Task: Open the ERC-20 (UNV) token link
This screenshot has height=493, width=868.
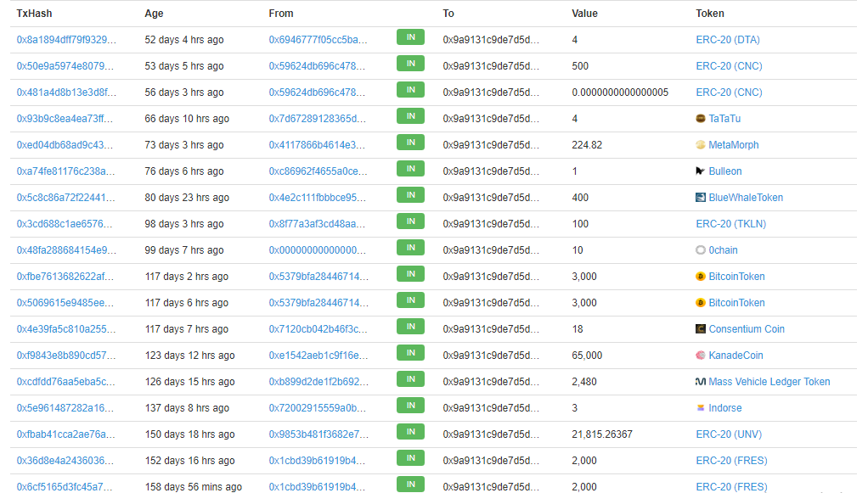Action: (x=729, y=434)
